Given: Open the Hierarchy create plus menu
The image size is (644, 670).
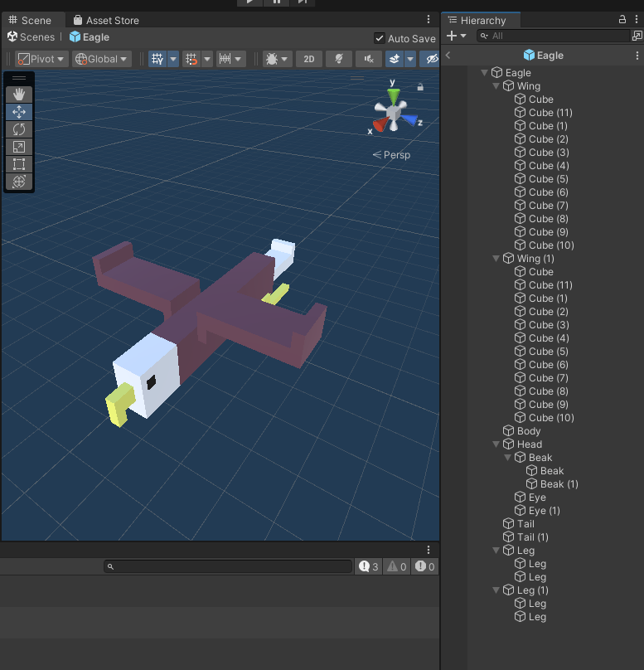Looking at the screenshot, I should (x=456, y=36).
